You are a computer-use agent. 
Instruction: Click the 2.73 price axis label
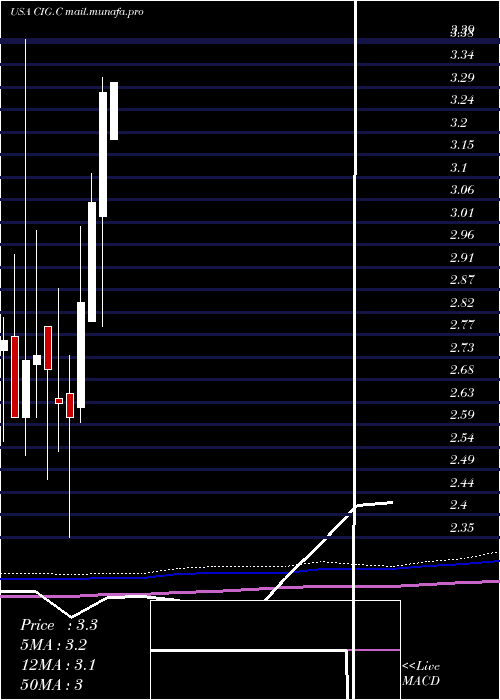click(462, 347)
